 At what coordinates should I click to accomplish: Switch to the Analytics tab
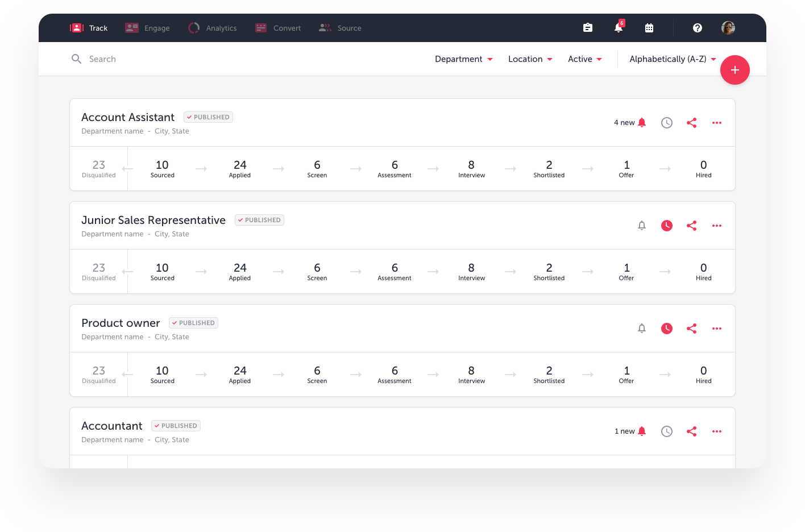[213, 28]
